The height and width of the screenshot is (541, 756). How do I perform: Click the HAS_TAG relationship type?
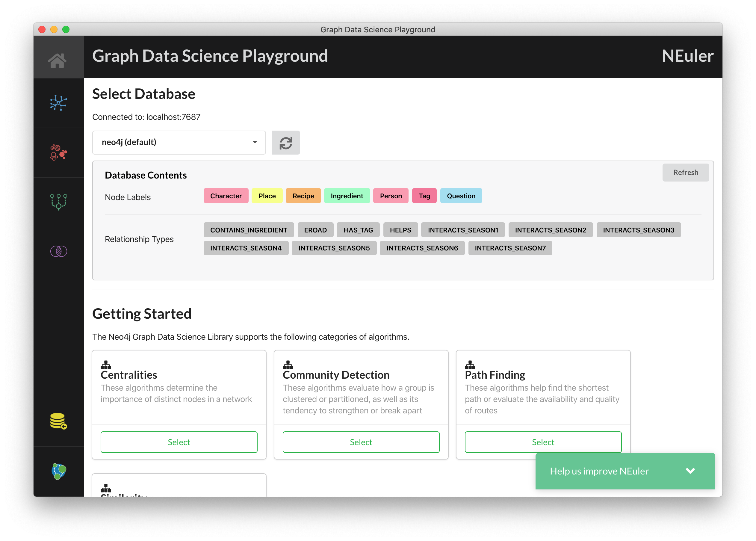[x=358, y=230]
